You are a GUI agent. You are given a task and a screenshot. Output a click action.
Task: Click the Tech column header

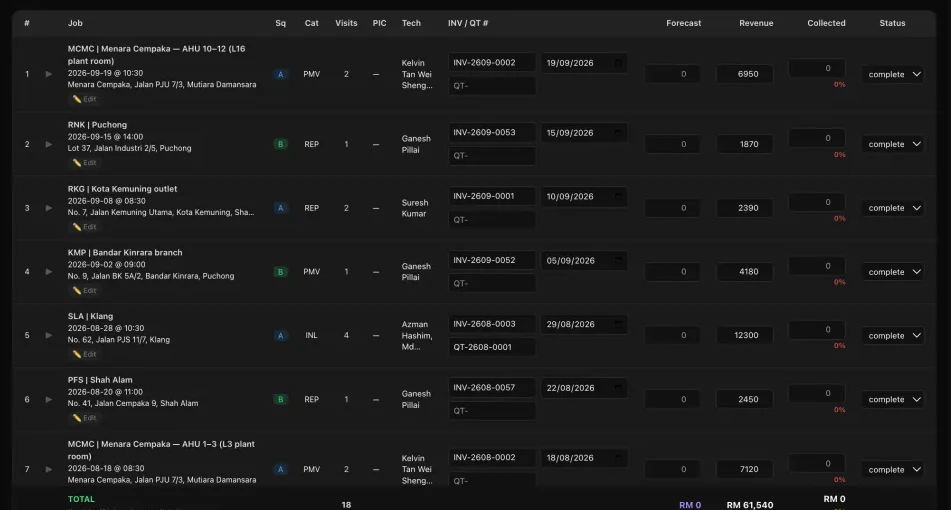pos(411,23)
